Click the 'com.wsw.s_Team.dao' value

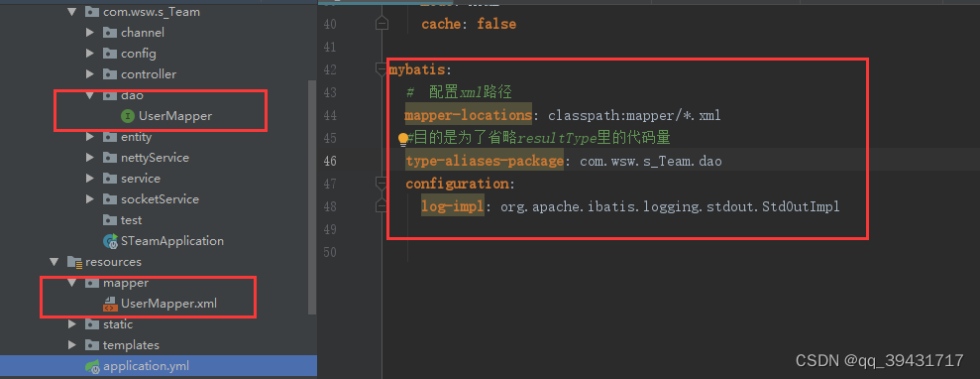click(651, 161)
